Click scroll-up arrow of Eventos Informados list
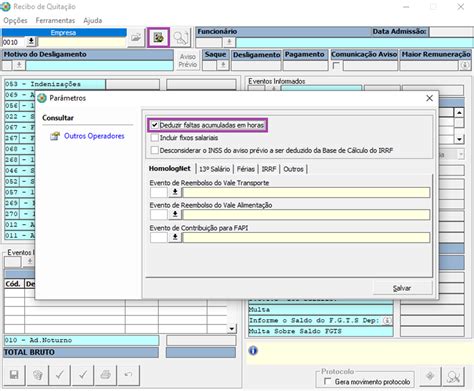The height and width of the screenshot is (391, 474). (459, 113)
